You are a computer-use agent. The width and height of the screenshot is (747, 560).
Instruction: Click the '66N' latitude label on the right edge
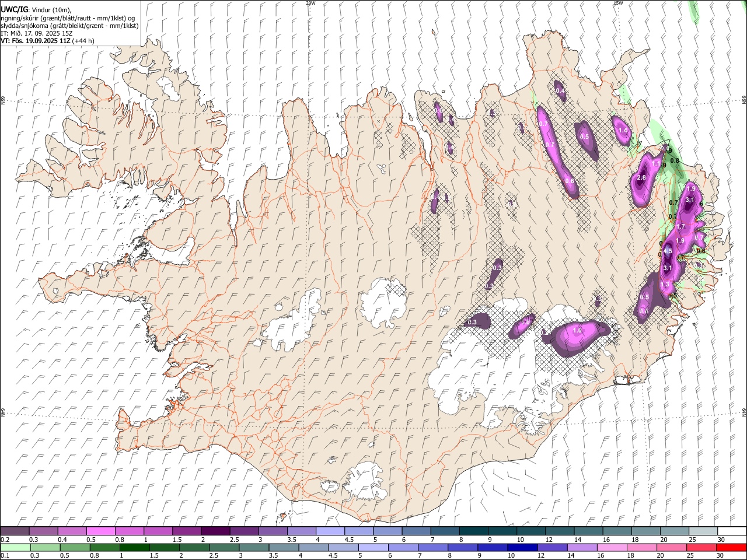[743, 100]
